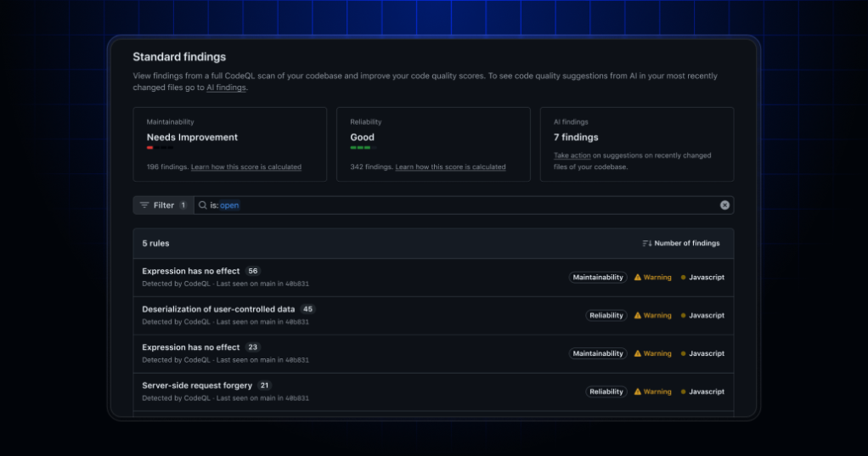Sort by Number of findings

681,244
